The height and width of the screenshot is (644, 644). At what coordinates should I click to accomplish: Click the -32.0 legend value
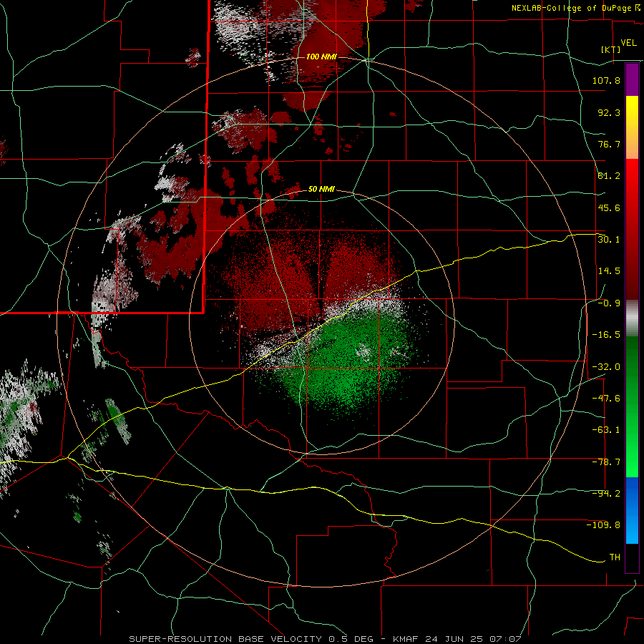pyautogui.click(x=606, y=367)
